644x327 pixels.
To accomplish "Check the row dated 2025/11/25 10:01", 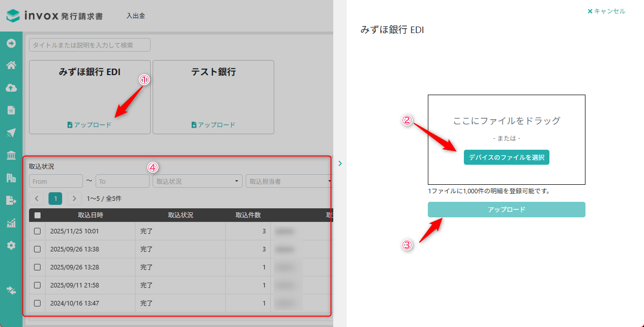I will coord(37,231).
